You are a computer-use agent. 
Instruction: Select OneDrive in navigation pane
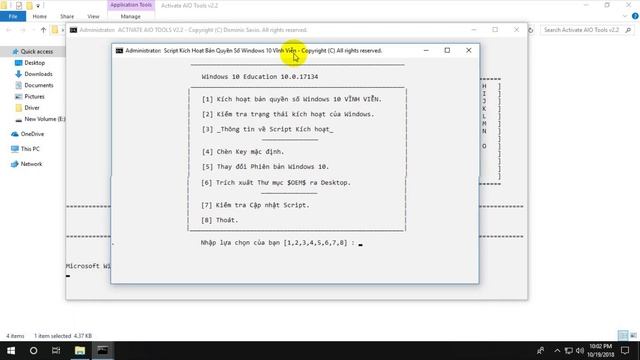[27, 134]
